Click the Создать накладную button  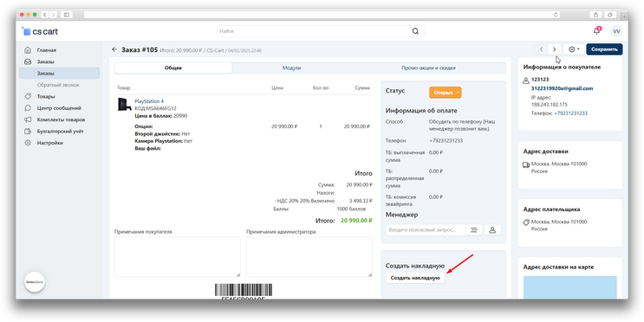(415, 278)
